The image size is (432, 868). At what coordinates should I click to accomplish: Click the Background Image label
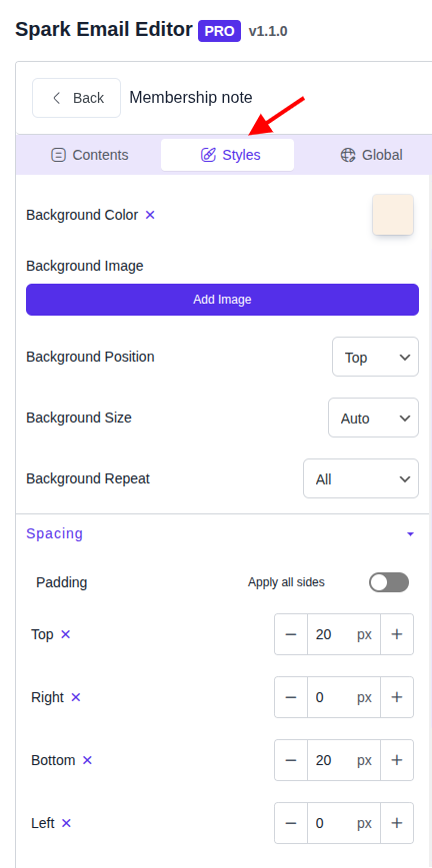[x=85, y=267]
